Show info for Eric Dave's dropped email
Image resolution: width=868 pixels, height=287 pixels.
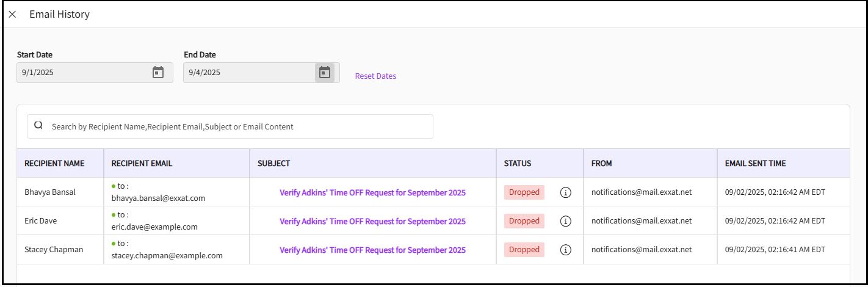(x=565, y=221)
